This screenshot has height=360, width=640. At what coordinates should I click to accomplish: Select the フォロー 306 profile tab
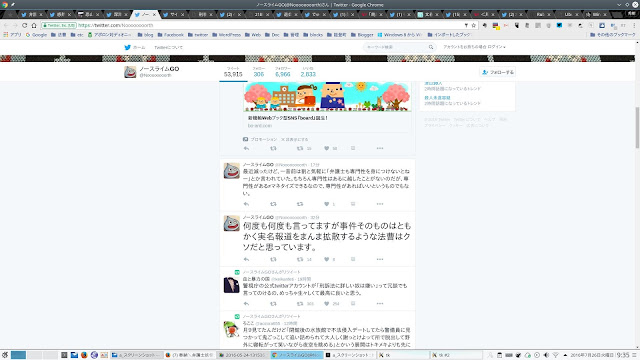pos(259,72)
